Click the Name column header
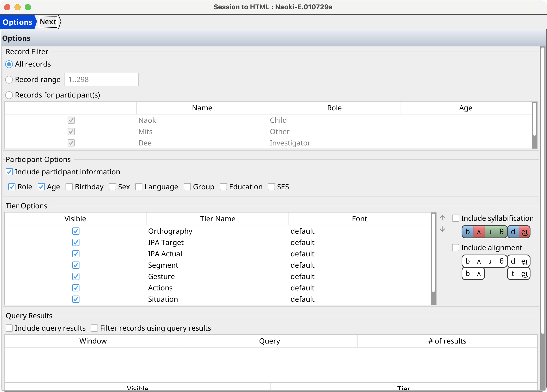The width and height of the screenshot is (547, 392). click(x=202, y=108)
